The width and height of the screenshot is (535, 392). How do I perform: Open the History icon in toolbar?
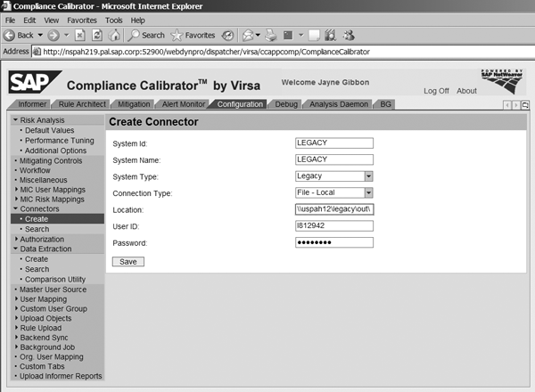[227, 35]
